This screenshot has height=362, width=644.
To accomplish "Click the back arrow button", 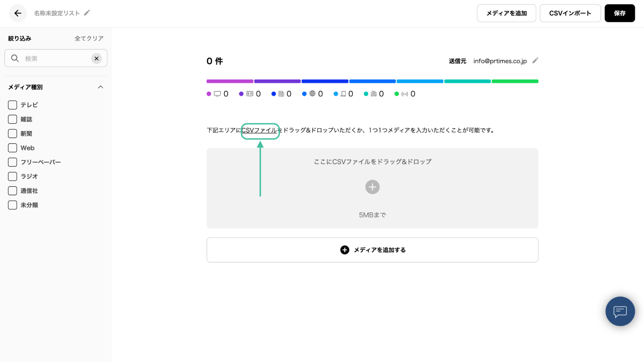I will click(x=18, y=13).
